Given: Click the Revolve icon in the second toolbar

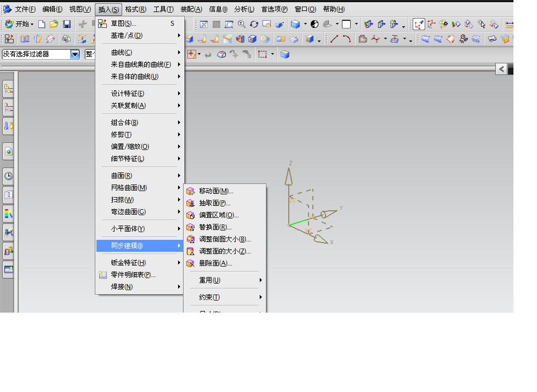Looking at the screenshot, I should click(38, 39).
